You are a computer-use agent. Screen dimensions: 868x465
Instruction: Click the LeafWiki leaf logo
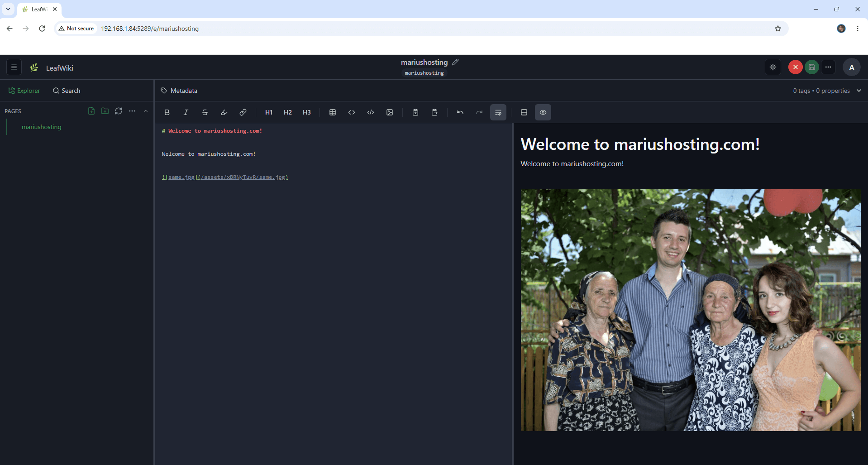click(x=34, y=68)
